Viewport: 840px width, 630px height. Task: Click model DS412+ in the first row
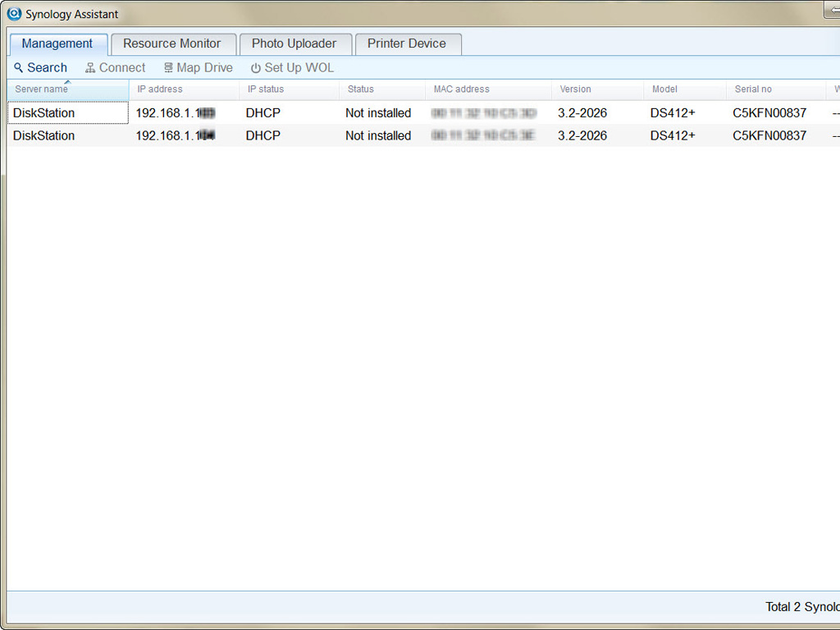pos(673,113)
